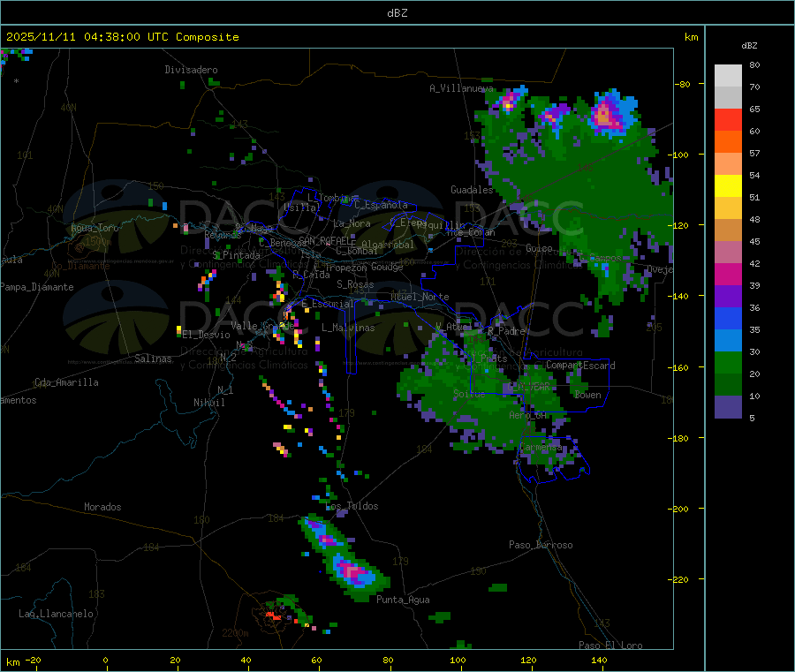Click the '-80' tick on the vertical axis
The height and width of the screenshot is (672, 795).
682,84
